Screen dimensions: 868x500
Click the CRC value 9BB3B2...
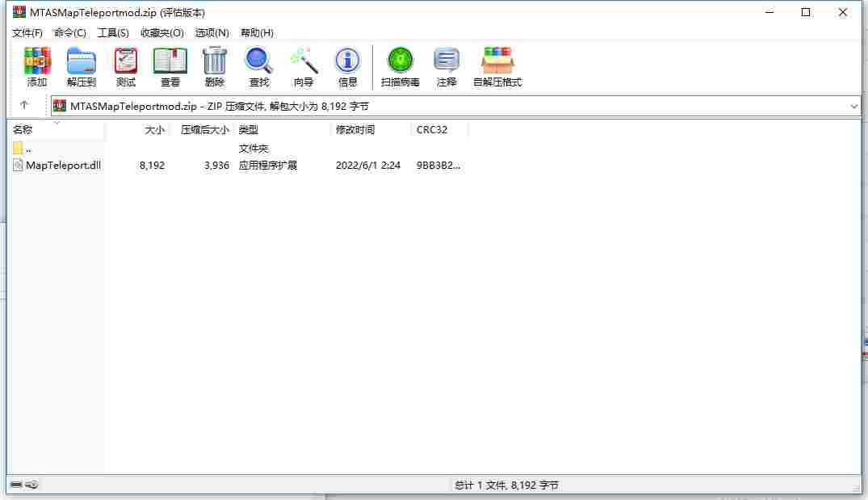click(x=438, y=165)
